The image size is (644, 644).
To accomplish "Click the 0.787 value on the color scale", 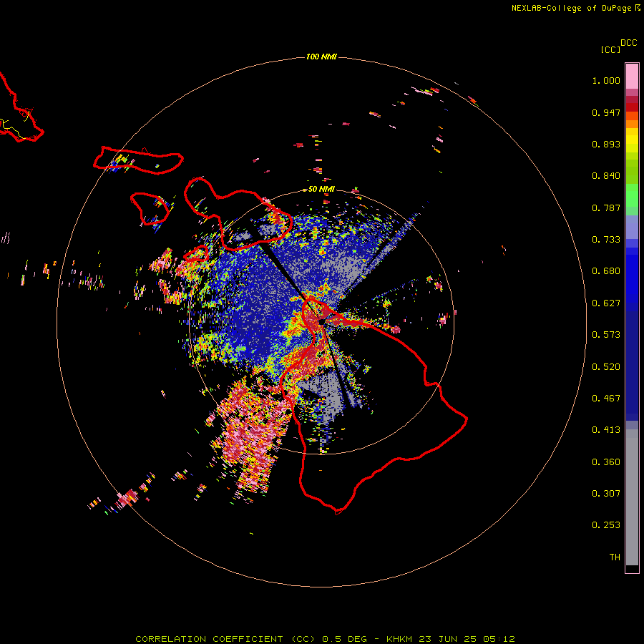I will coord(606,208).
